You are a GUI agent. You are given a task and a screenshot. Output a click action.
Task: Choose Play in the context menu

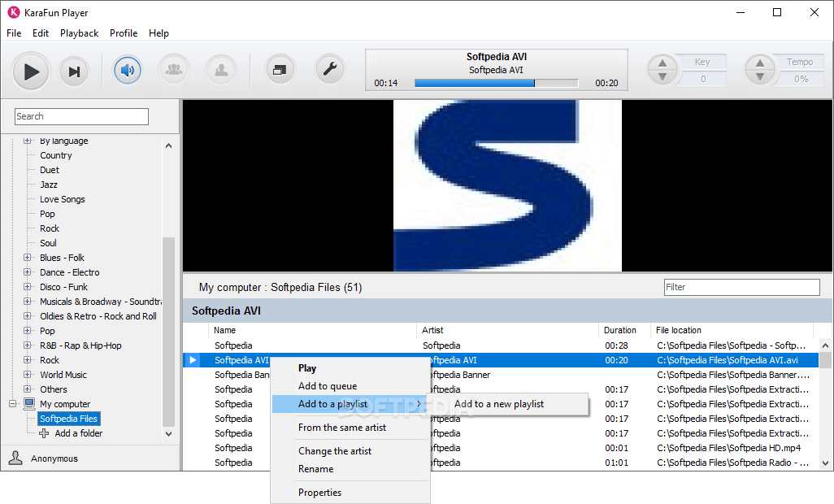(350, 368)
